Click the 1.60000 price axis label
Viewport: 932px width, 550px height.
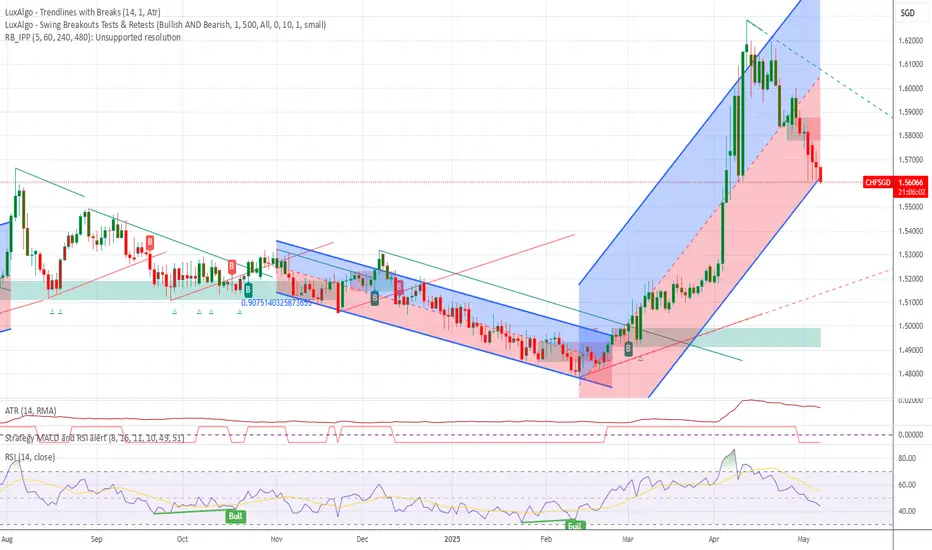[x=911, y=88]
